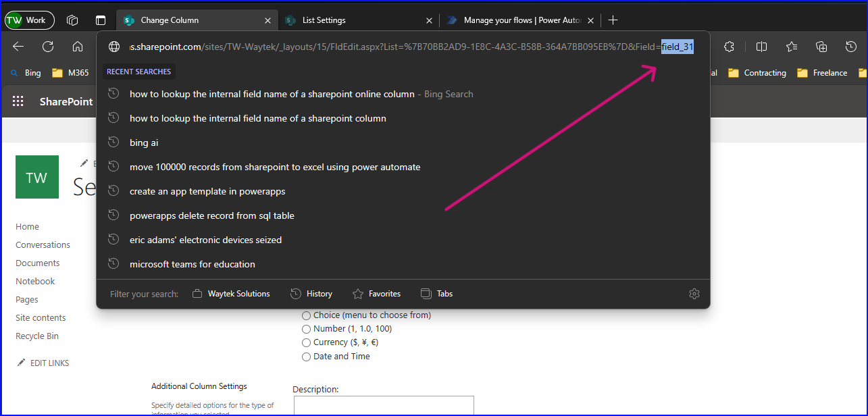Open the browser History toolbar icon
This screenshot has width=868, height=416.
tap(851, 47)
